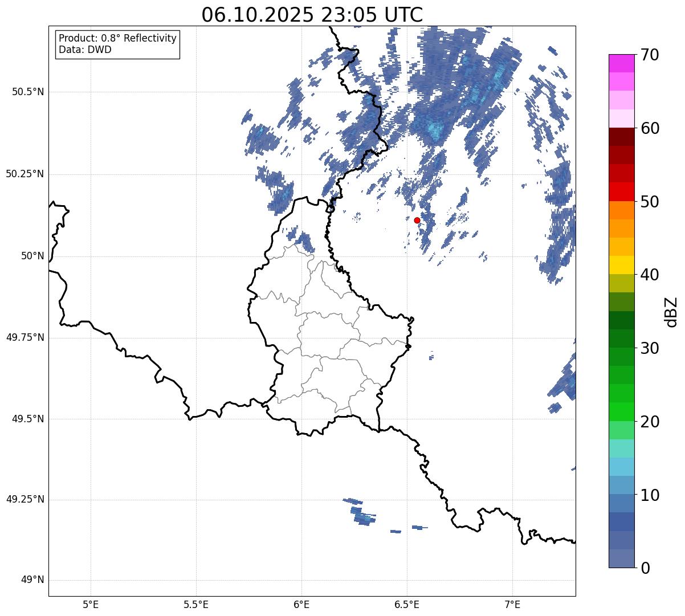This screenshot has width=685, height=616.
Task: Click the 50.25°N latitude label
Action: (x=25, y=174)
